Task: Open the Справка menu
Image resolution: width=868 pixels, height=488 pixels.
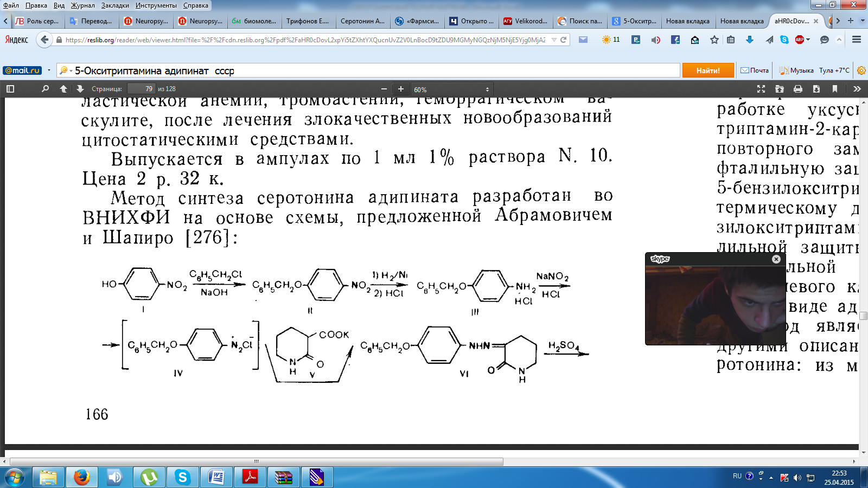Action: pyautogui.click(x=196, y=5)
